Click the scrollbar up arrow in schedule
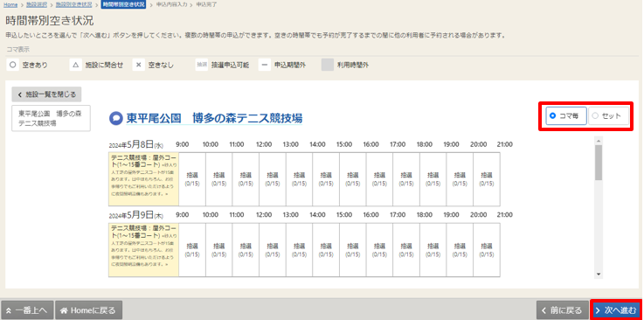Screen dimensions: 644x320 tap(599, 141)
